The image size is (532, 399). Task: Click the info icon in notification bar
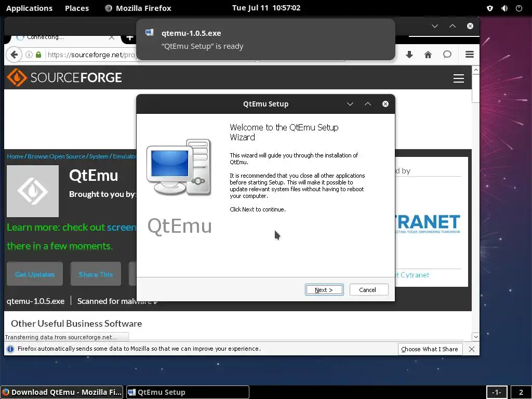tap(10, 349)
